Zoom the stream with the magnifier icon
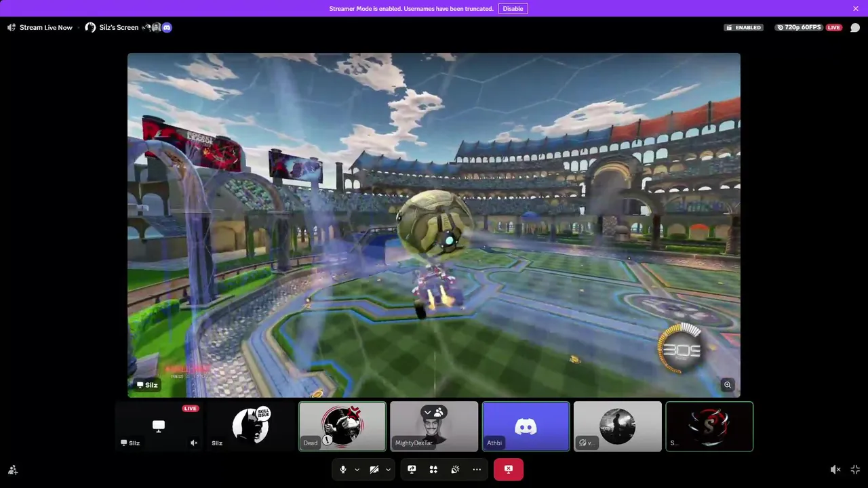Image resolution: width=868 pixels, height=488 pixels. point(728,385)
